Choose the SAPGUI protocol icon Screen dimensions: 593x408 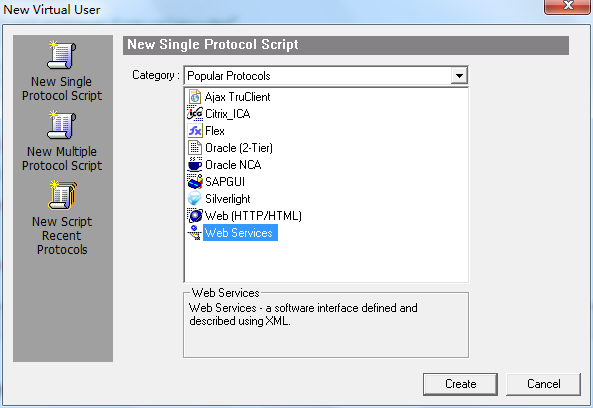195,182
